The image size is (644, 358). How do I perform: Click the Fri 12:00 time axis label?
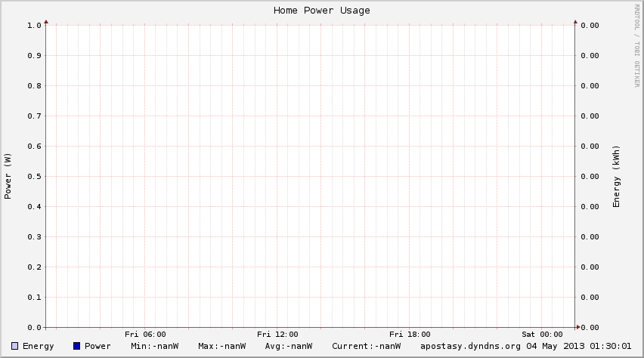[277, 334]
